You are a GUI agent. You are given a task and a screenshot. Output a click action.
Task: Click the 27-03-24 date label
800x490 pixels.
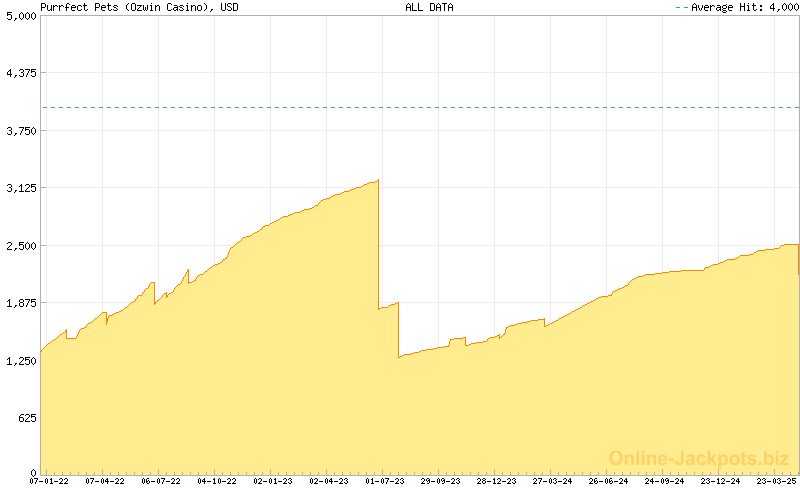pos(553,481)
